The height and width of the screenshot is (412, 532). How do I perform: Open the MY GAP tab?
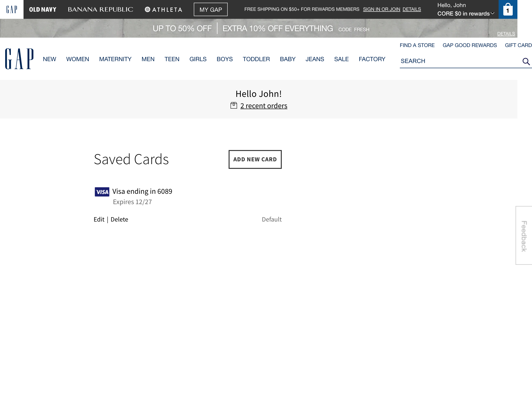point(210,9)
